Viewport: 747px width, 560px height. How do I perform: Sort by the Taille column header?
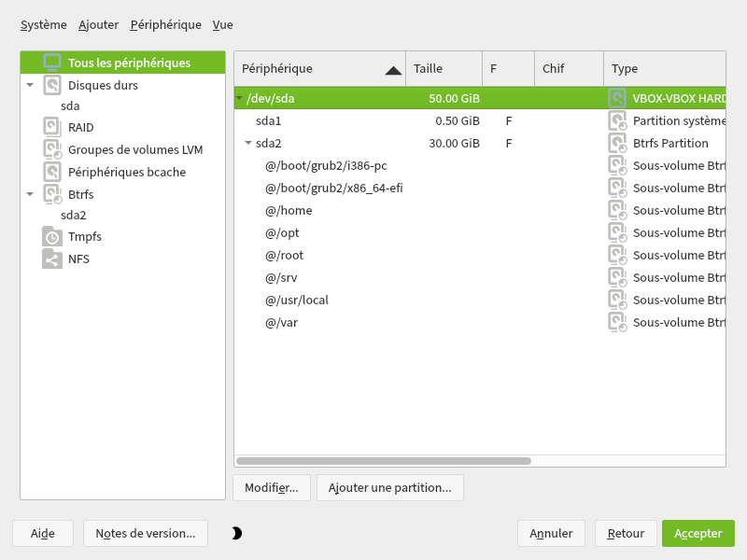click(x=444, y=69)
